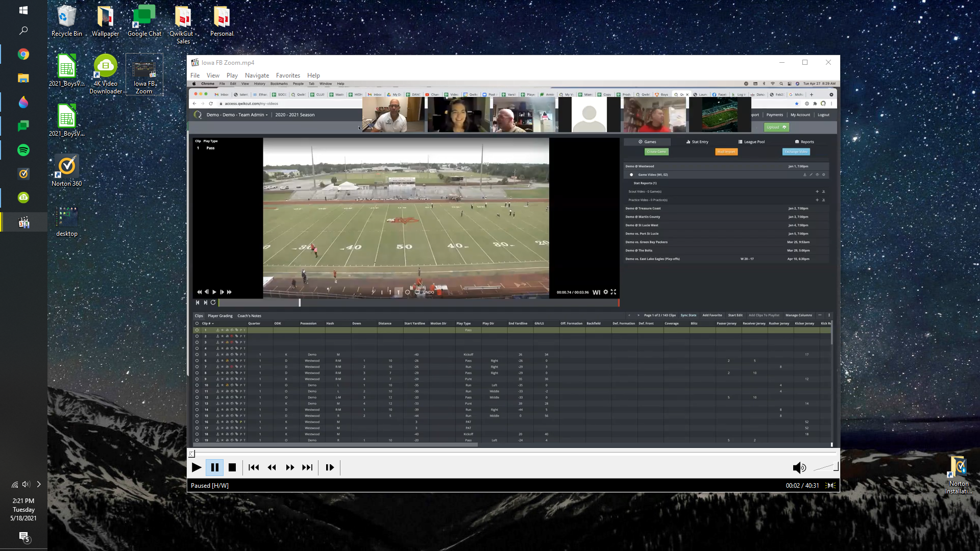Open the Navigate menu
This screenshot has width=980, height=551.
click(x=257, y=76)
